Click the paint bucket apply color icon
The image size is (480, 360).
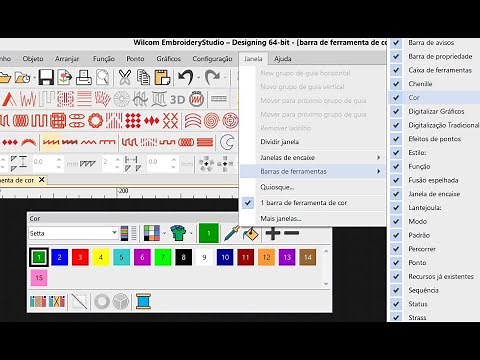coord(251,233)
